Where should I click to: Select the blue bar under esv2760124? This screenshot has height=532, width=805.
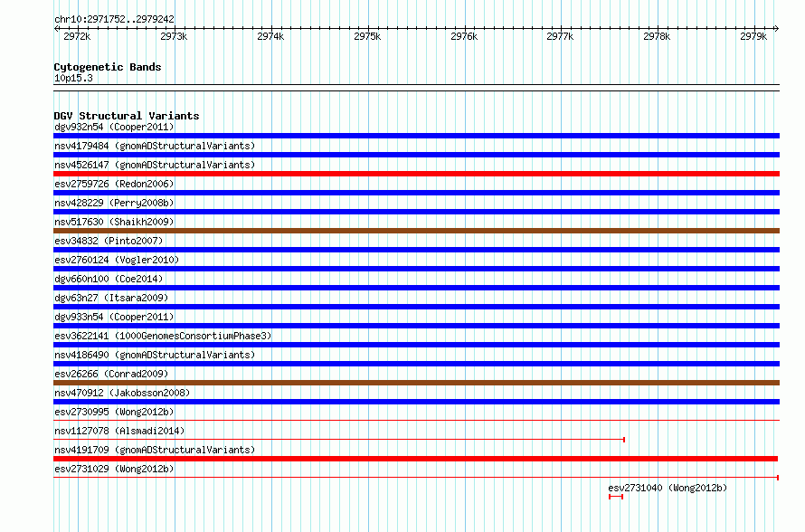click(416, 269)
